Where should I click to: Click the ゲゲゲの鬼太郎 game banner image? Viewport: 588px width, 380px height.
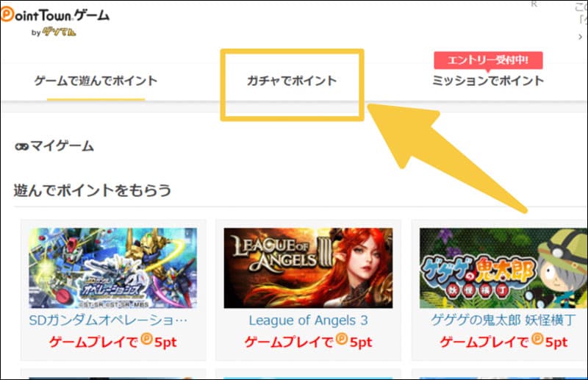click(x=503, y=268)
